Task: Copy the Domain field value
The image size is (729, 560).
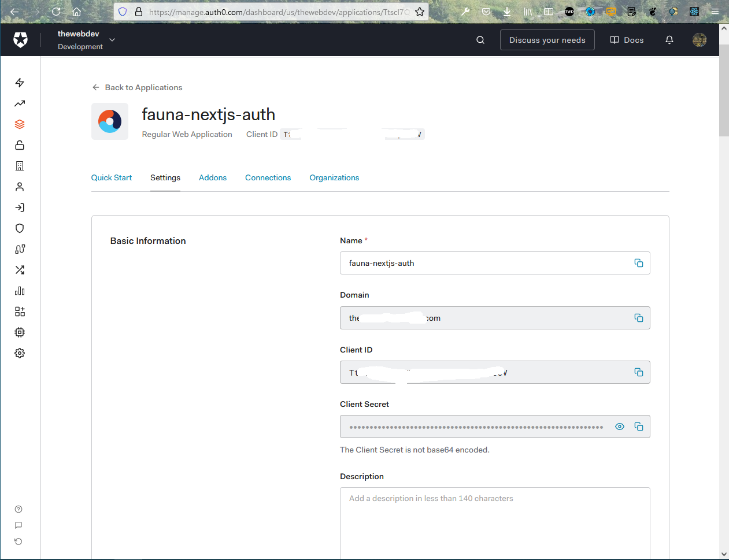Action: [x=639, y=318]
